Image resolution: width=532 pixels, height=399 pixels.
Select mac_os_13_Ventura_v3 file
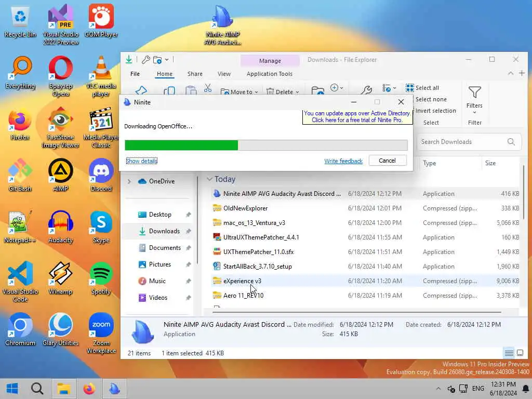[x=365, y=223]
